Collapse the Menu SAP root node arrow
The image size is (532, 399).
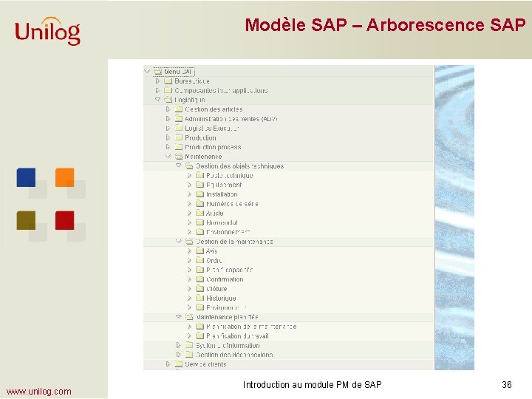tap(147, 71)
